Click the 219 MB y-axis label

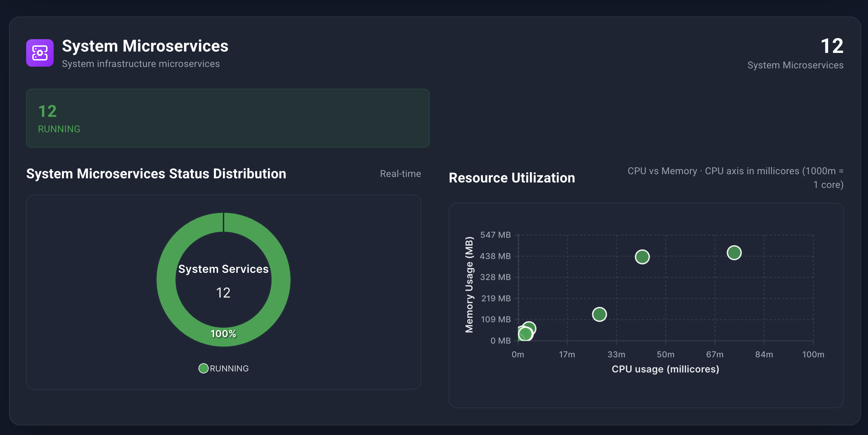click(496, 298)
